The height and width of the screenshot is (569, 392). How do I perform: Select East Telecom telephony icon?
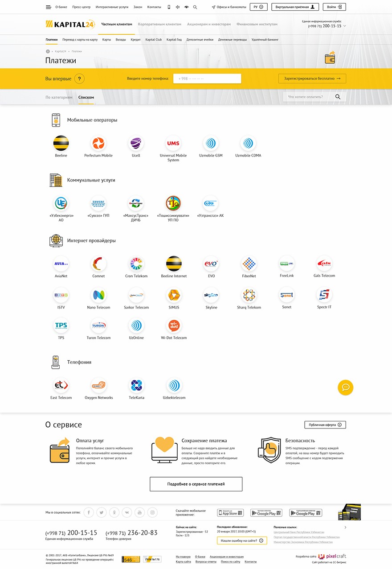[61, 385]
